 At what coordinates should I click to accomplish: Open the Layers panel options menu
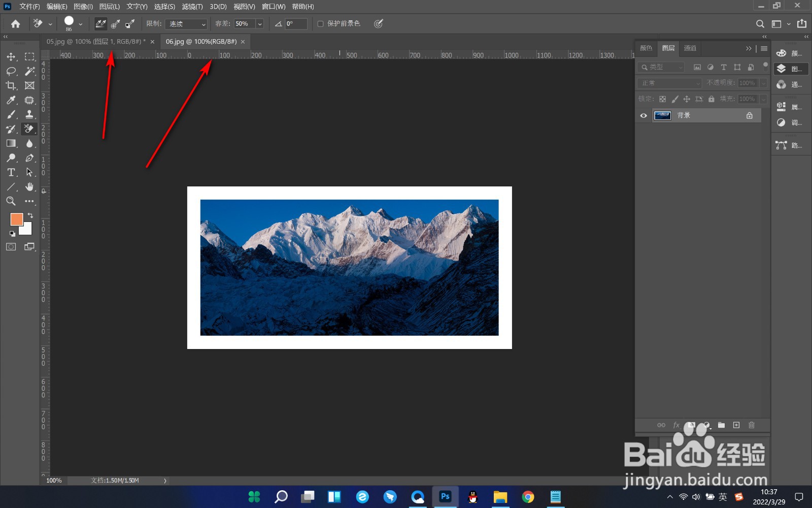point(764,48)
